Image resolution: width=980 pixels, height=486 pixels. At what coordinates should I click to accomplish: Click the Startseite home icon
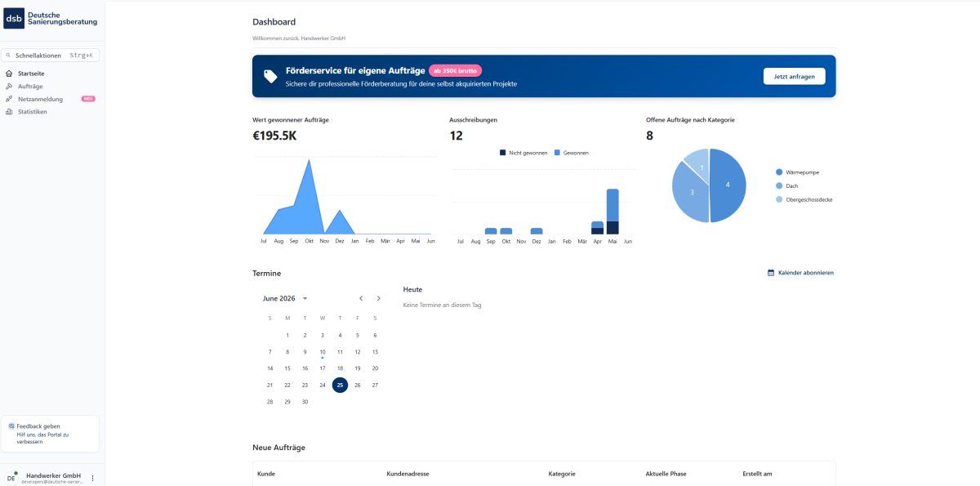point(9,74)
